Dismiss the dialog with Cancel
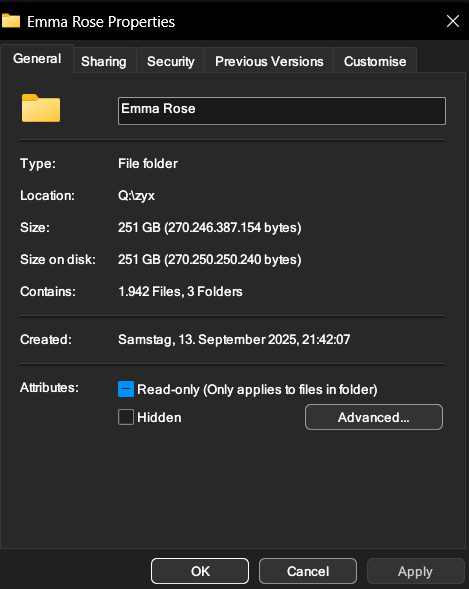 (308, 571)
